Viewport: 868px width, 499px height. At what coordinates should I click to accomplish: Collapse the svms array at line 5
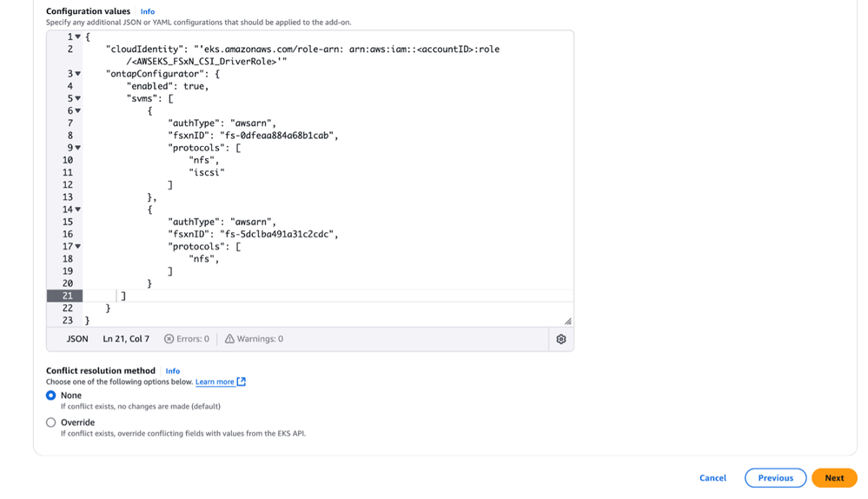77,98
